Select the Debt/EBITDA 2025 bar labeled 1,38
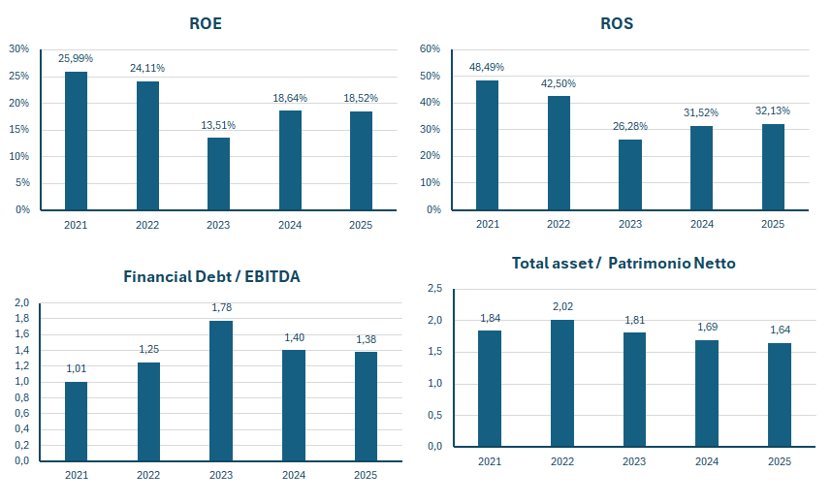The image size is (831, 504). click(366, 406)
